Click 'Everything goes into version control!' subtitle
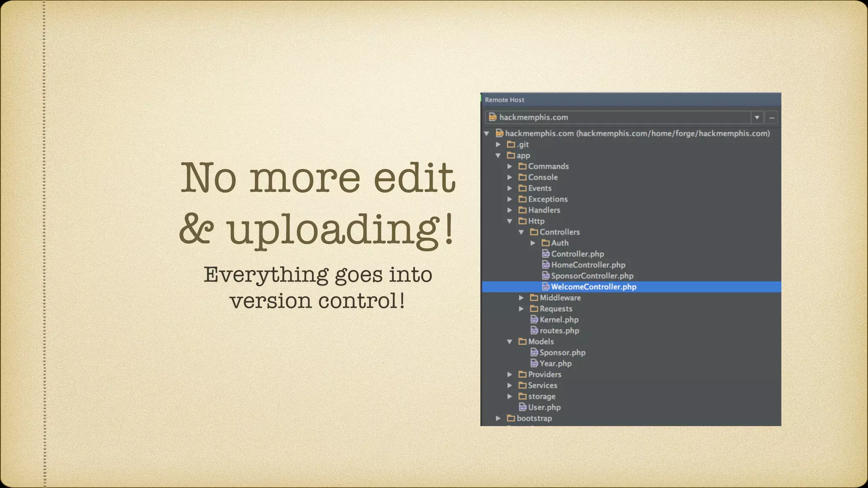The width and height of the screenshot is (868, 488). tap(318, 288)
